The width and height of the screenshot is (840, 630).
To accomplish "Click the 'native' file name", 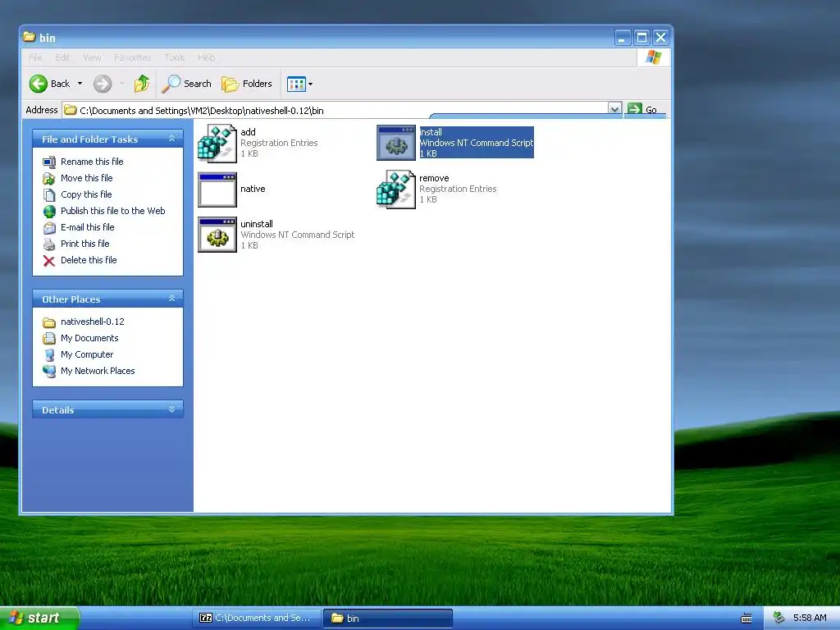I will [x=253, y=189].
